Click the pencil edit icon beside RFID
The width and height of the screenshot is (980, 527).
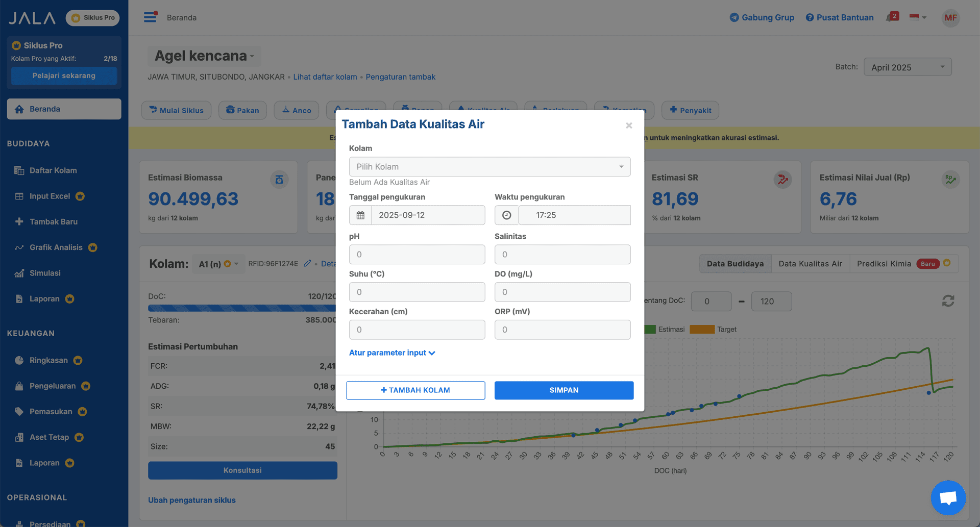[307, 264]
